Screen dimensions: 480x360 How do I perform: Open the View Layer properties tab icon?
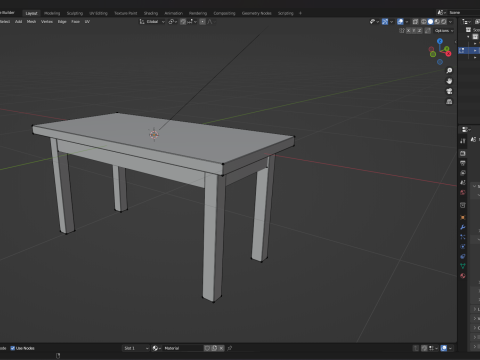463,173
